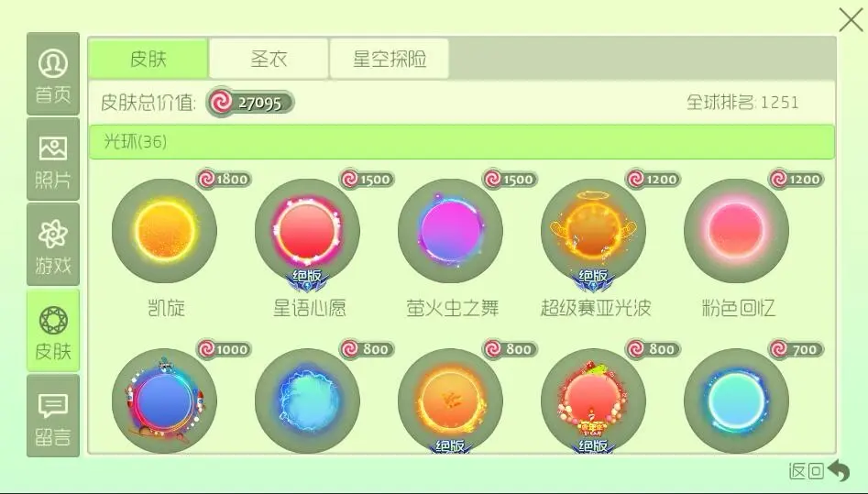Select the blue halo skin priced 1000

pyautogui.click(x=164, y=401)
